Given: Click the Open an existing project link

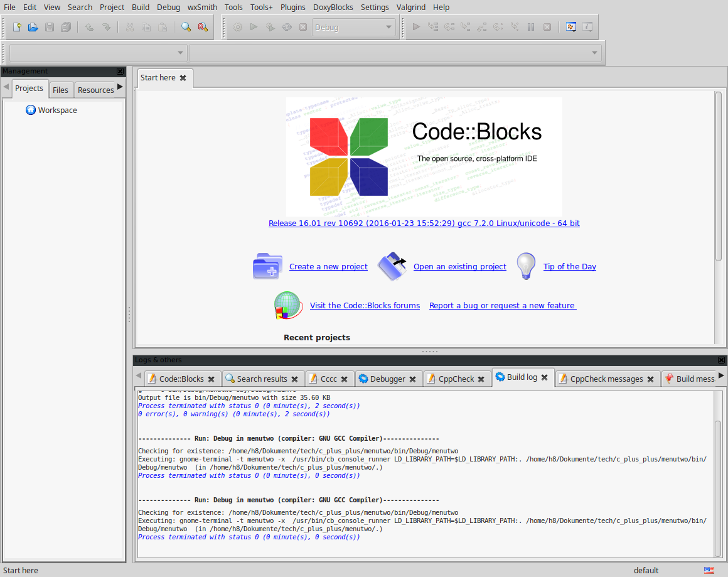Looking at the screenshot, I should 459,267.
